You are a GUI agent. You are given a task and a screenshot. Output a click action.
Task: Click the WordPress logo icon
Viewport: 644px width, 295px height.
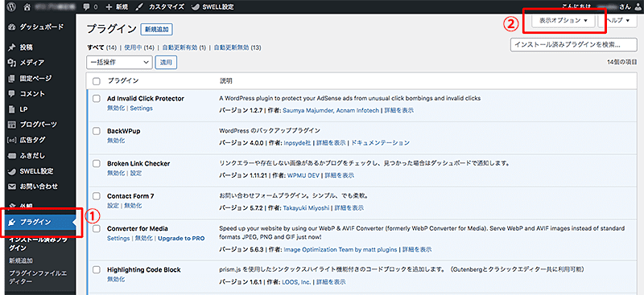pyautogui.click(x=11, y=6)
